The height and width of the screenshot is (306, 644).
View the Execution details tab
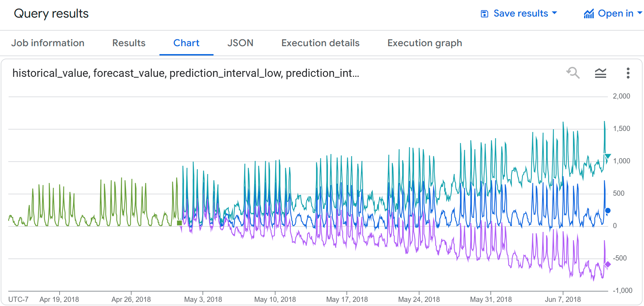click(320, 43)
